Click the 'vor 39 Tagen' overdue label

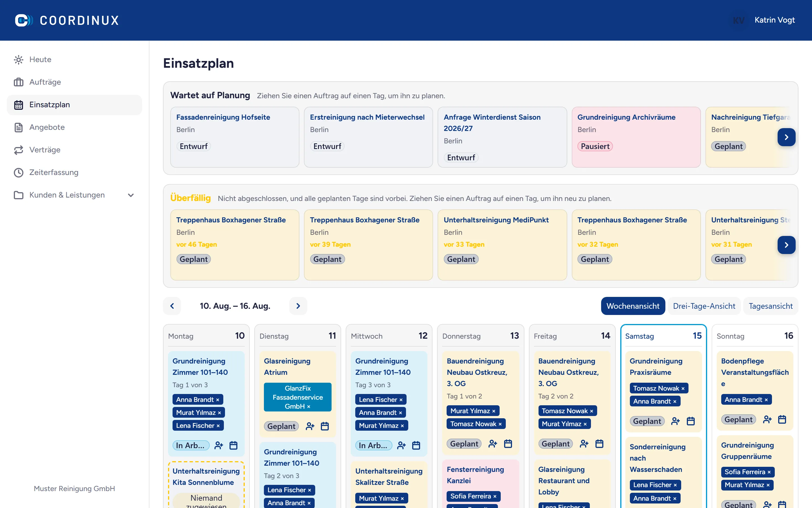click(330, 245)
